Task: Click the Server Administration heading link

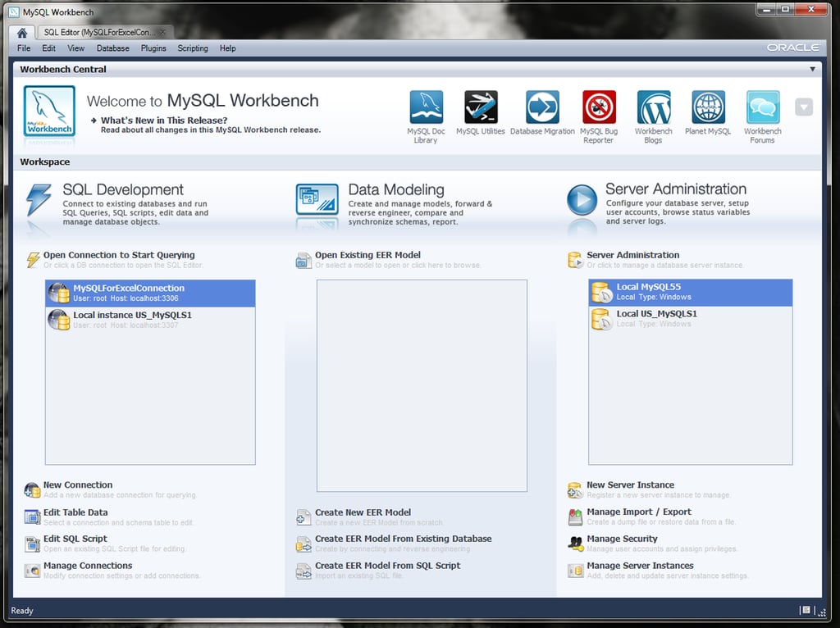Action: click(632, 255)
